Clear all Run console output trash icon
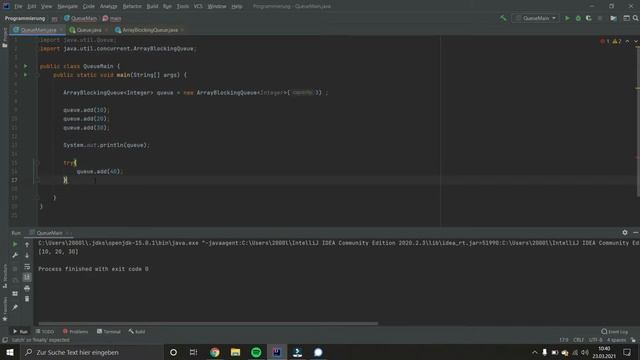The width and height of the screenshot is (640, 360). [27, 299]
